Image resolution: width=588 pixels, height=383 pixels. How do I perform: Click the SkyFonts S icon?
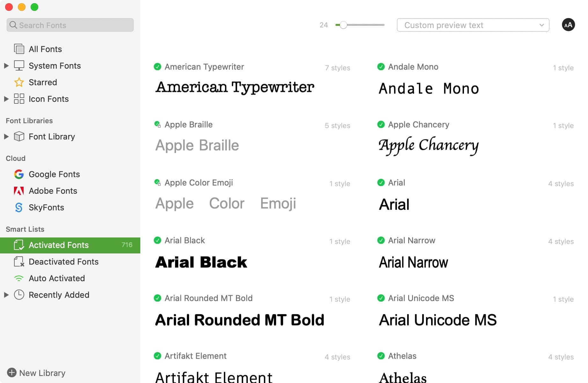point(19,207)
